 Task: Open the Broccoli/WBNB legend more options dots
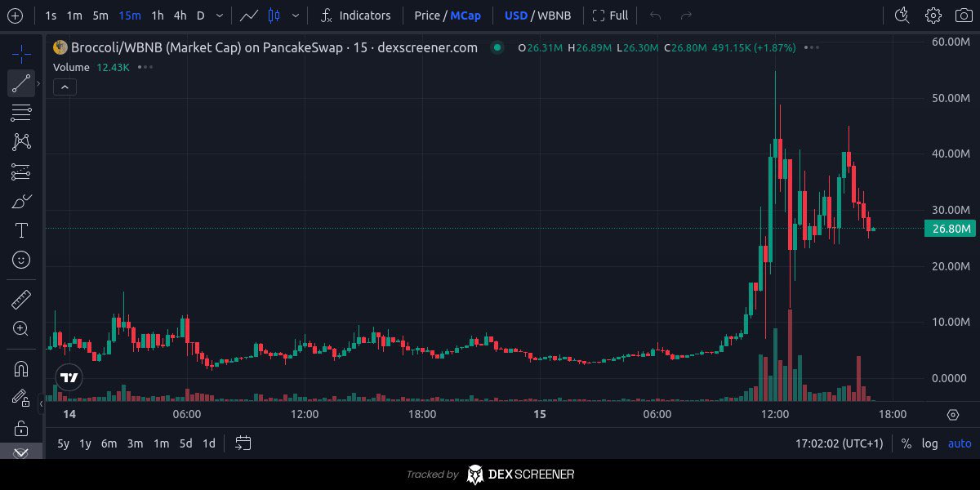click(811, 47)
